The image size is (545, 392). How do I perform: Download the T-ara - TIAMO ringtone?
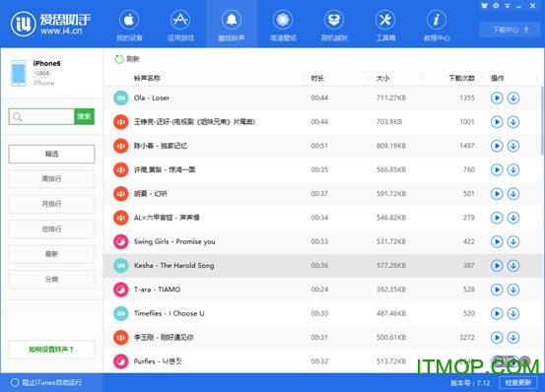(x=513, y=290)
